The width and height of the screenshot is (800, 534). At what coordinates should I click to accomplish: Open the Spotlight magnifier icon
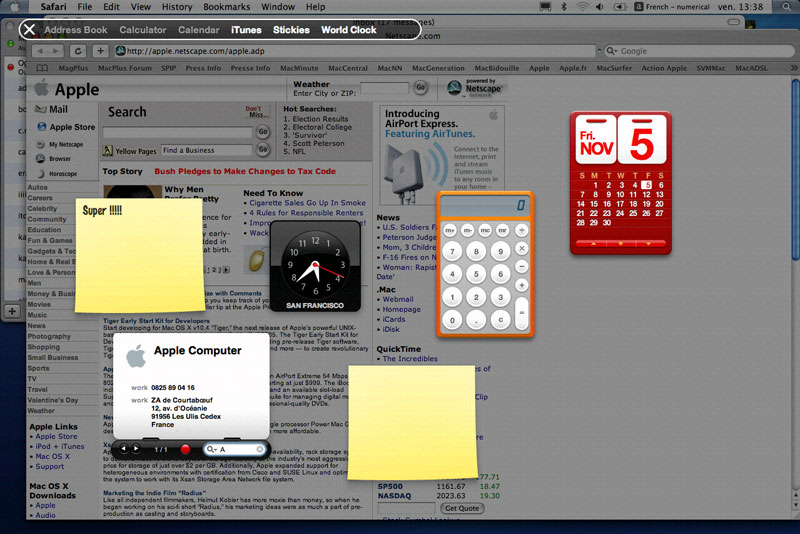pyautogui.click(x=788, y=7)
